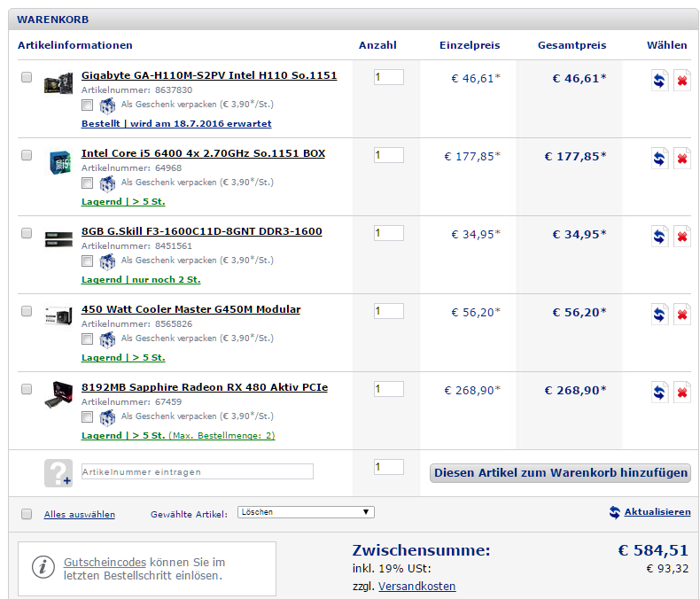Select the Gigabyte GA-H110M-S2PV row checkbox
This screenshot has height=599, width=700.
27,77
